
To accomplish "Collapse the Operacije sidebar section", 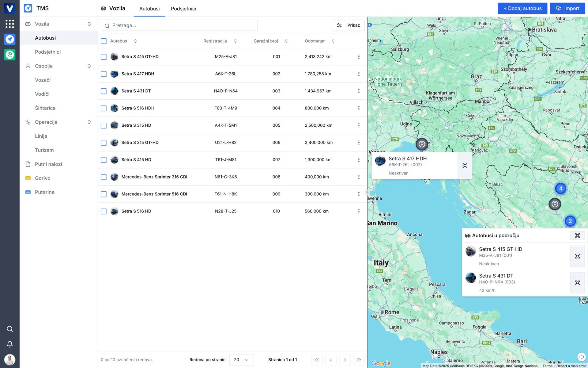I will point(89,122).
